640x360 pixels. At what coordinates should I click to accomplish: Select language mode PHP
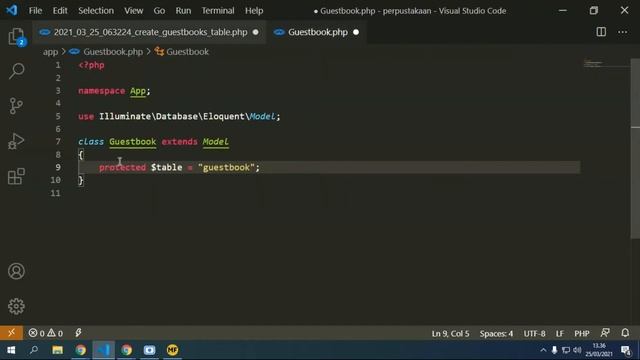(582, 333)
